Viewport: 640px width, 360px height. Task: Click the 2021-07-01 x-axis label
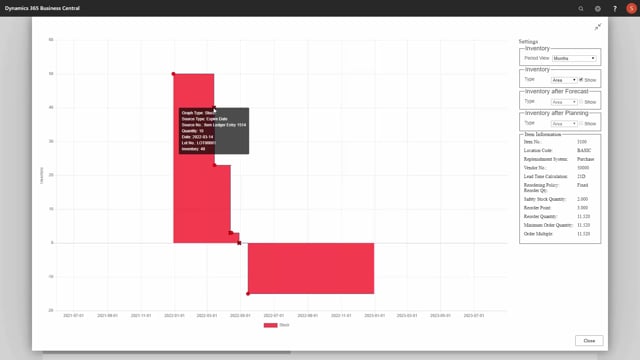[x=73, y=316]
